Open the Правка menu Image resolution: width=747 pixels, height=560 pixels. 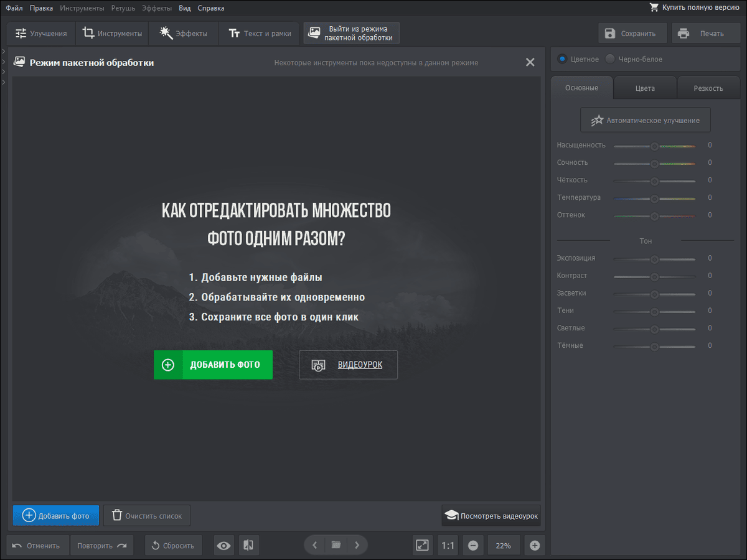[42, 8]
